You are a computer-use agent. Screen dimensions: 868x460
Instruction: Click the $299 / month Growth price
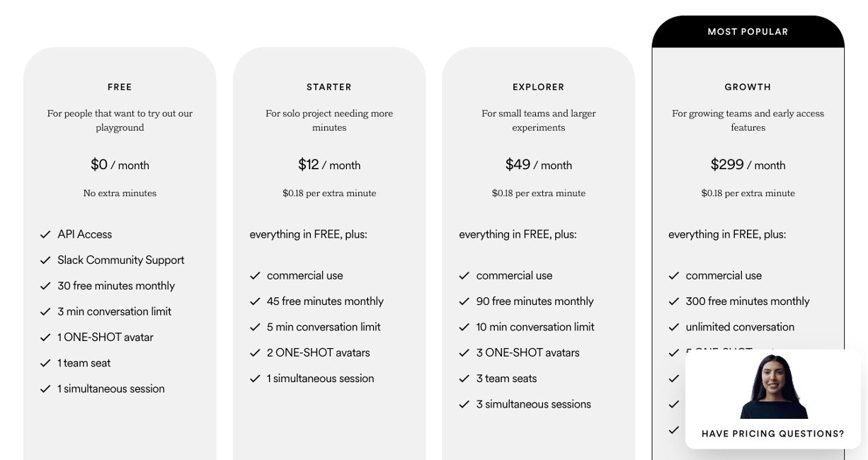(748, 165)
